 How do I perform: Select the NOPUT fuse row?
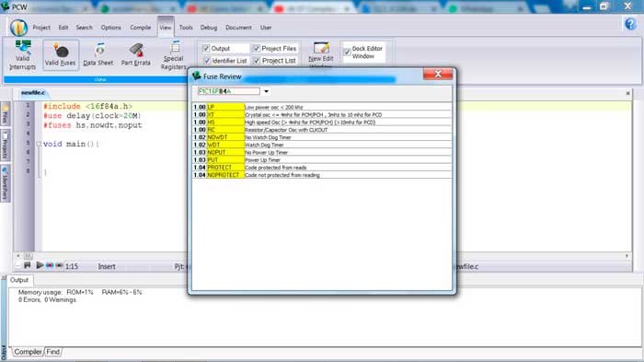pos(322,152)
